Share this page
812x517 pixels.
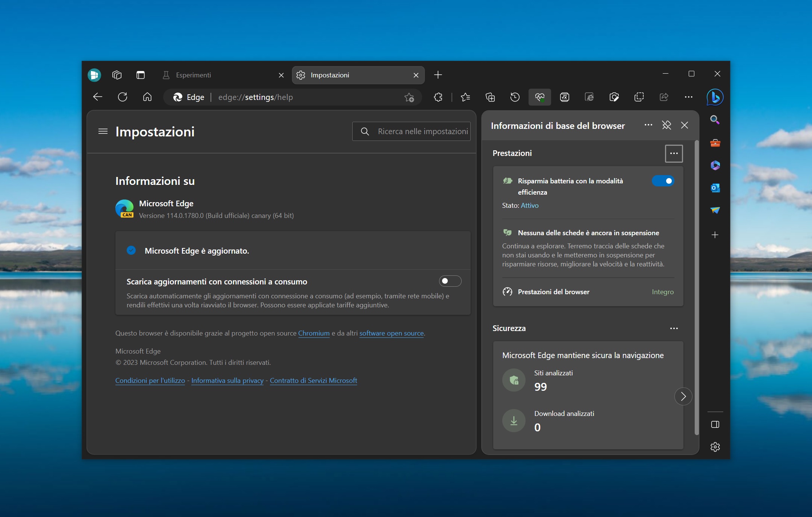tap(664, 97)
